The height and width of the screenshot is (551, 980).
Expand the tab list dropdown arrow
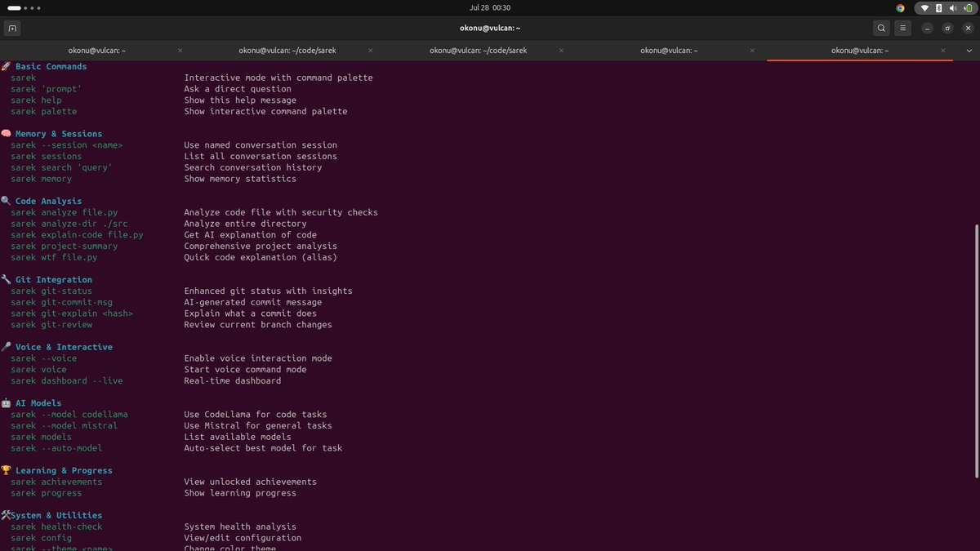[968, 51]
